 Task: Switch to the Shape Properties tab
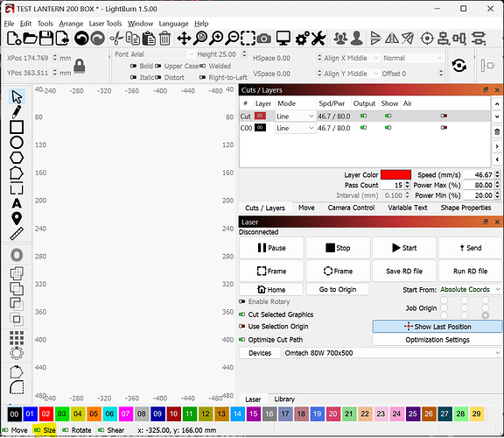pyautogui.click(x=465, y=208)
